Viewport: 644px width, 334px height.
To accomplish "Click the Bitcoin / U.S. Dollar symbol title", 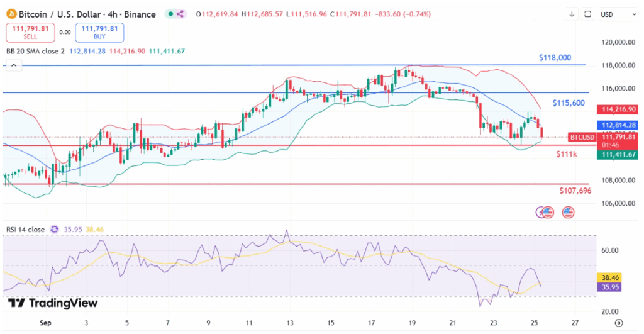I will point(60,14).
